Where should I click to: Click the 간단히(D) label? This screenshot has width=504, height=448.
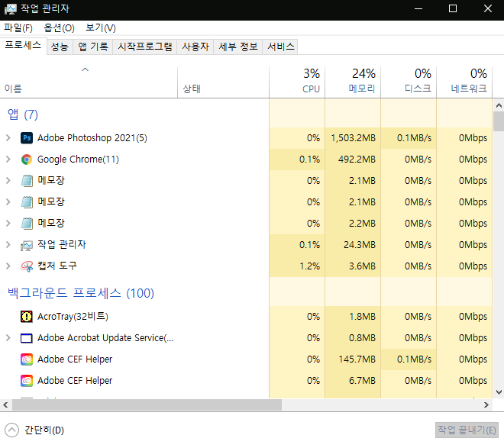44,430
